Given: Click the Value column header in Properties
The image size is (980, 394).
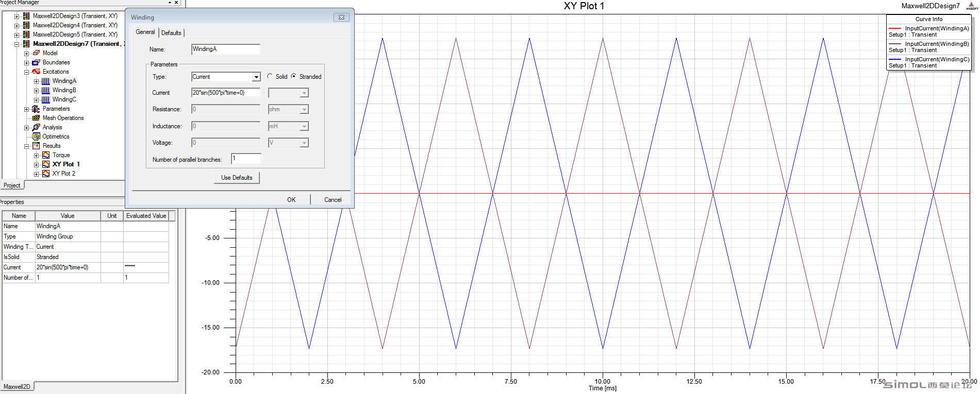Looking at the screenshot, I should (x=68, y=216).
